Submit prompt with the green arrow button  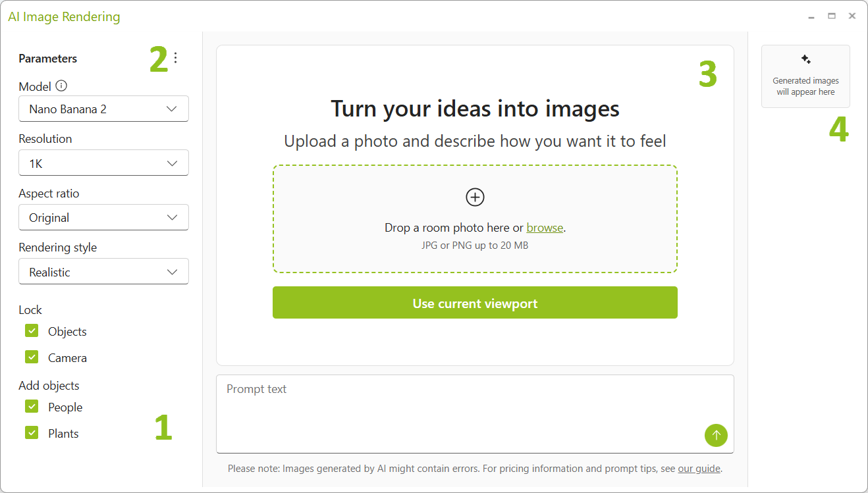[x=716, y=435]
